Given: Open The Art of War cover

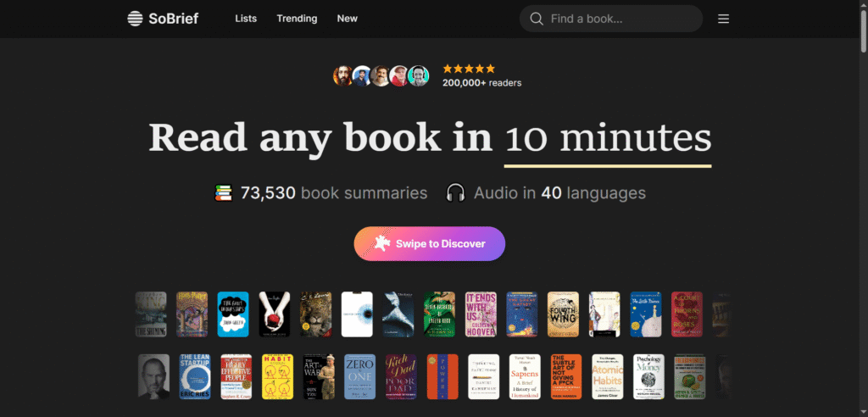Looking at the screenshot, I should (x=319, y=377).
